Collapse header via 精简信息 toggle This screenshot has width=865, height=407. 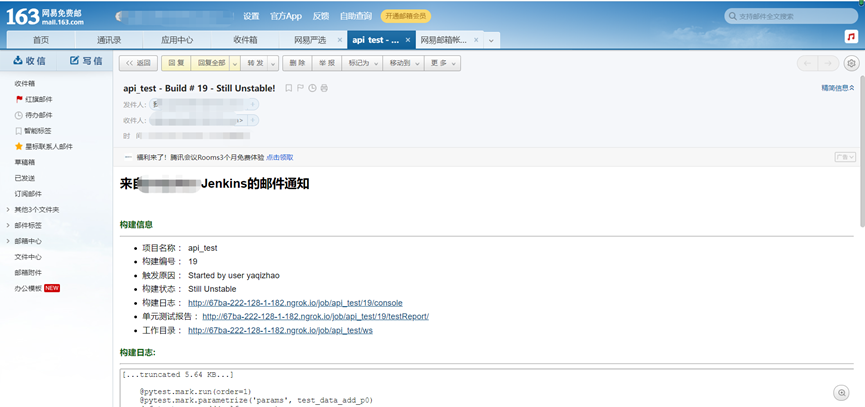838,88
